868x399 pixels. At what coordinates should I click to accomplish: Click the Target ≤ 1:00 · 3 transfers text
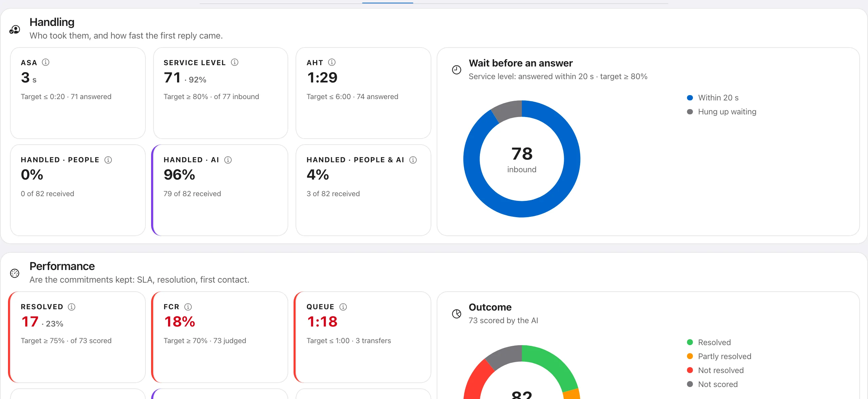pyautogui.click(x=348, y=340)
